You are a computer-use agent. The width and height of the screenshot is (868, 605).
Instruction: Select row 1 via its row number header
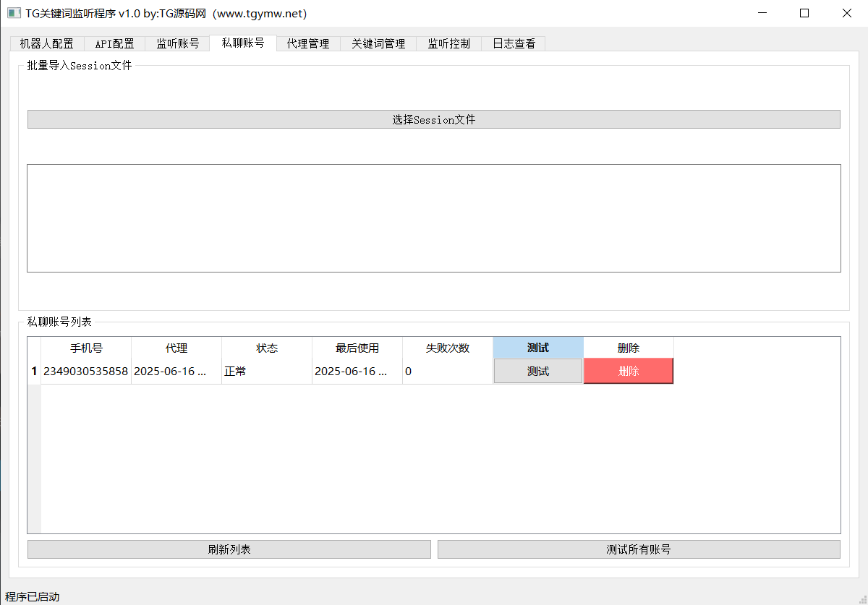(x=34, y=372)
